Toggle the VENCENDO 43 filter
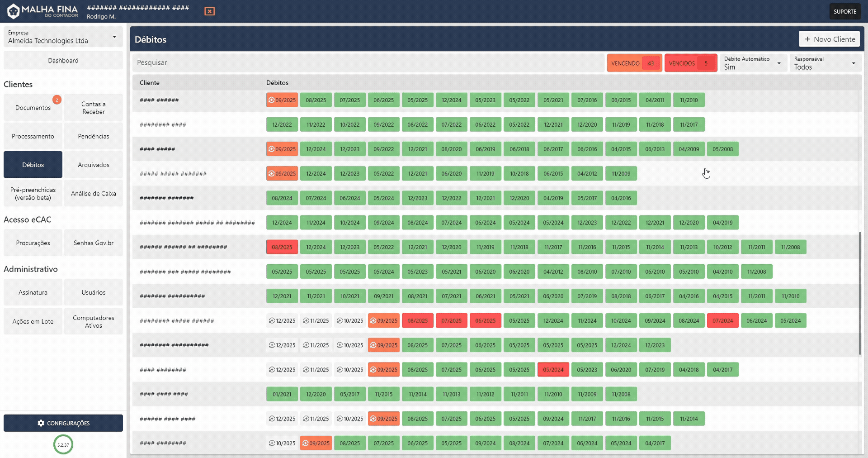Image resolution: width=868 pixels, height=458 pixels. pyautogui.click(x=634, y=63)
